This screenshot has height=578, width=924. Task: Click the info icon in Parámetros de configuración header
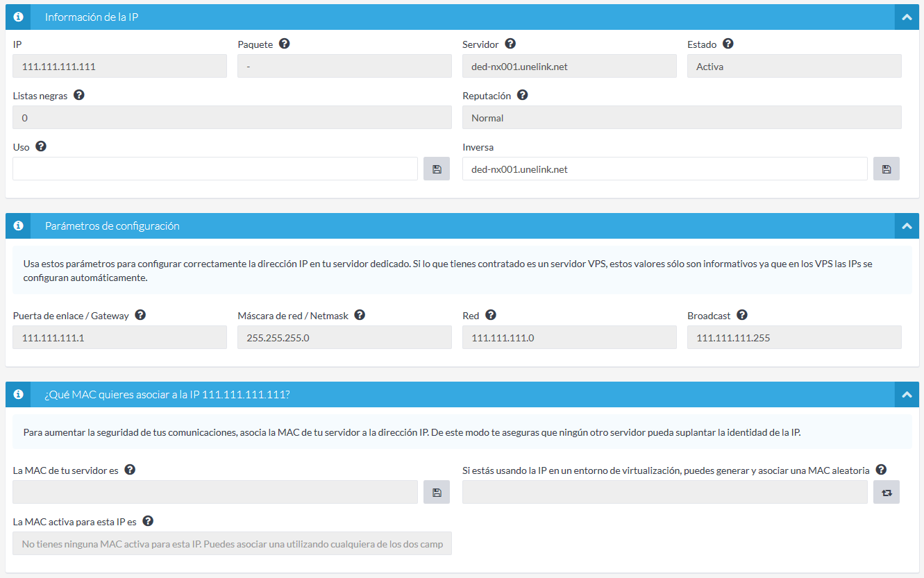coord(18,226)
